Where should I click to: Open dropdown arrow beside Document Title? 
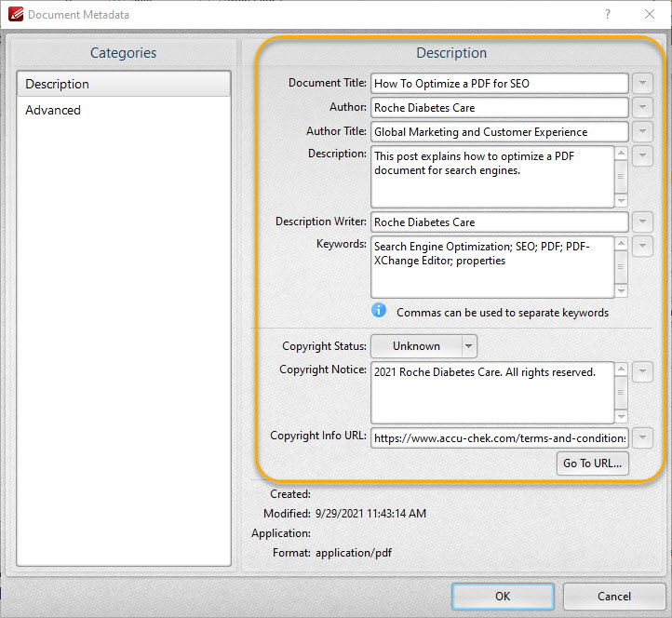pos(642,83)
